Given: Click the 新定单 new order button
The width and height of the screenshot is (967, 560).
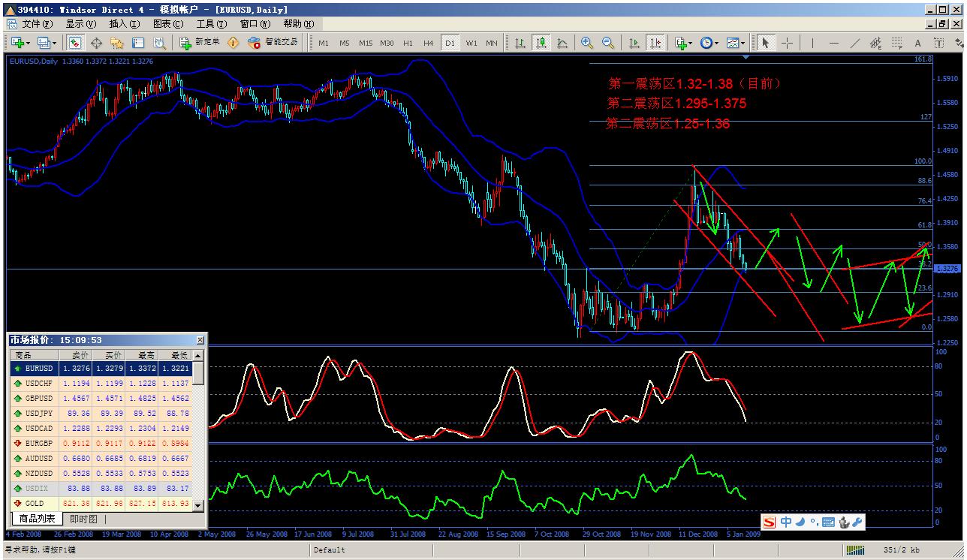Looking at the screenshot, I should coord(200,43).
